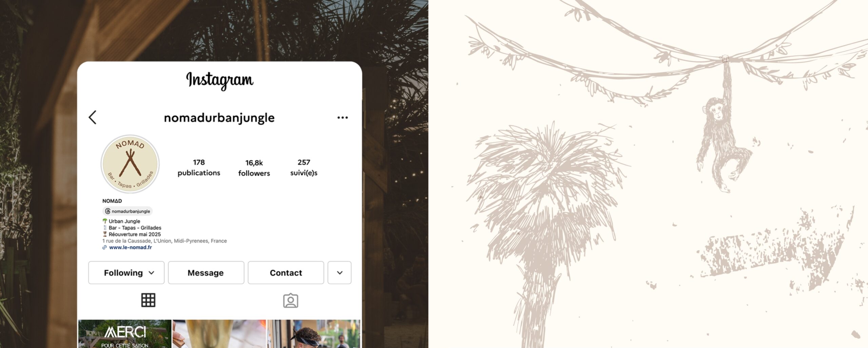Switch to the posts grid view
Screen dimensions: 868x348
pyautogui.click(x=148, y=300)
